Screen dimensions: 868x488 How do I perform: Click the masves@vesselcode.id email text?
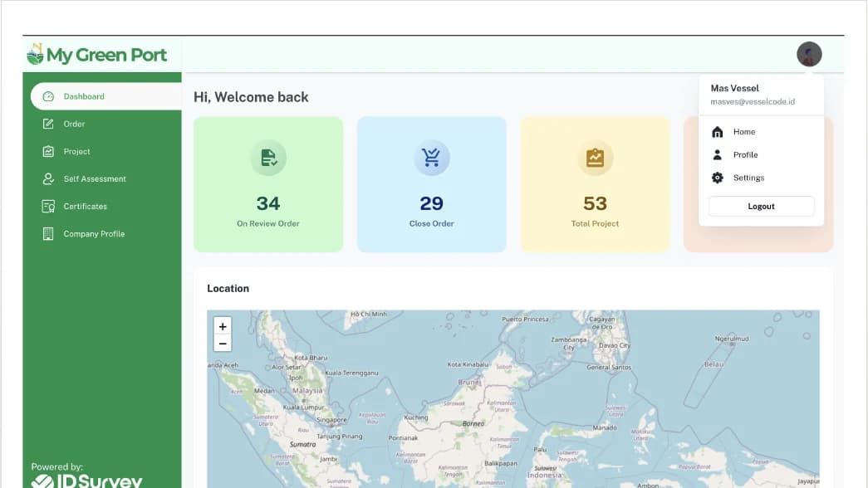pos(753,102)
